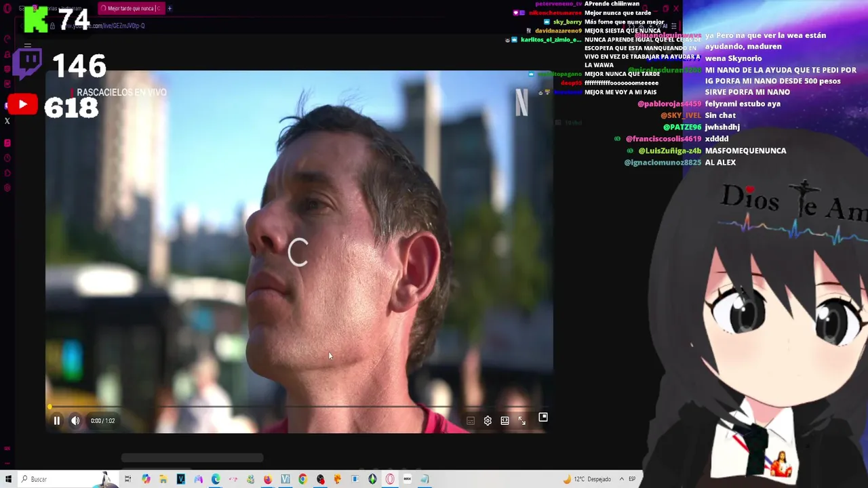
Task: Open the music player in Opera sidebar
Action: [x=7, y=143]
